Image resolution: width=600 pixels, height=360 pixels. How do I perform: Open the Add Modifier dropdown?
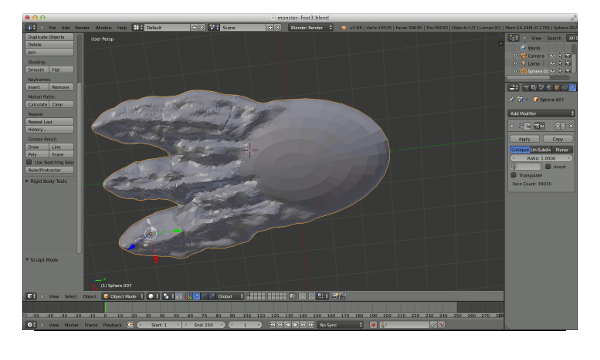pos(541,113)
